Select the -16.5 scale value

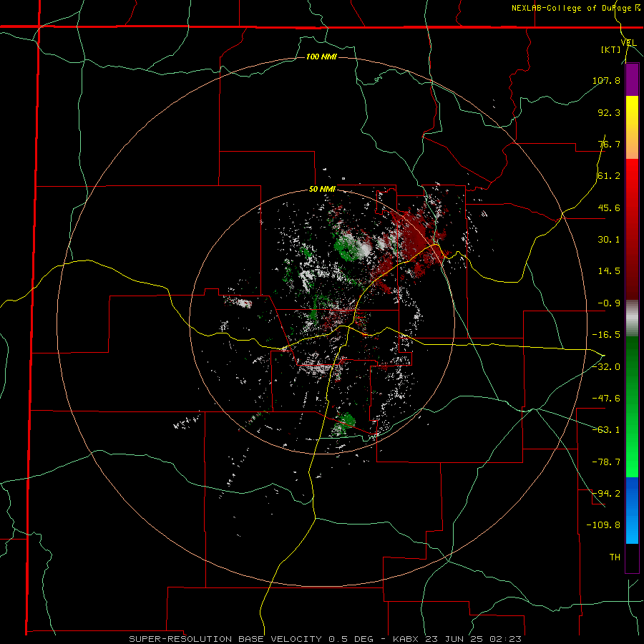coord(606,335)
